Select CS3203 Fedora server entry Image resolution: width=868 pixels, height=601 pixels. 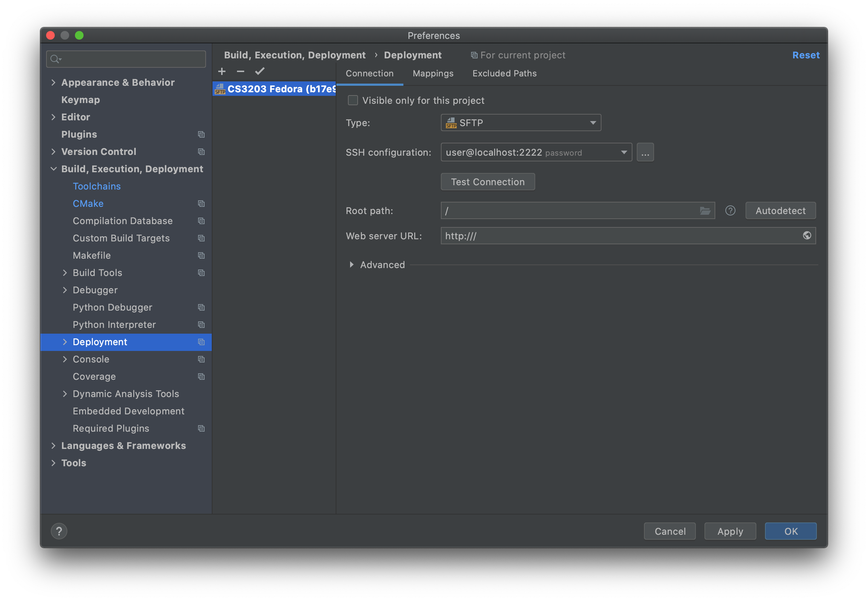tap(274, 89)
